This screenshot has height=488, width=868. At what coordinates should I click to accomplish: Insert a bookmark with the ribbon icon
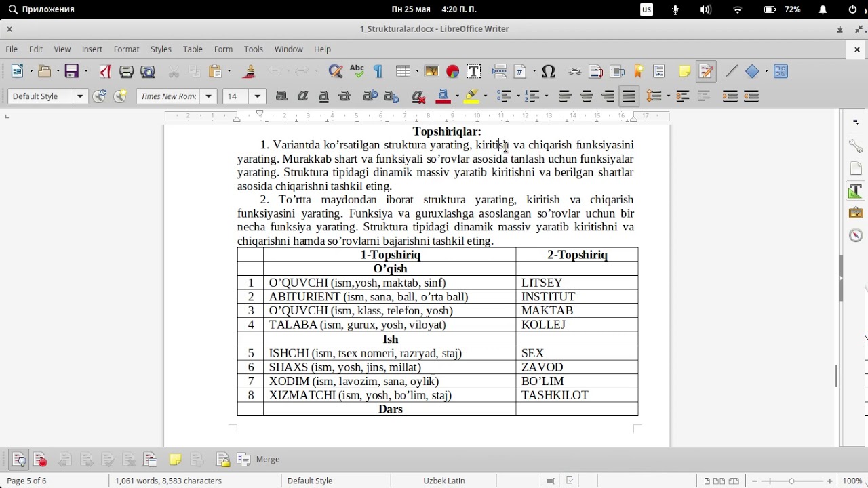pos(638,71)
